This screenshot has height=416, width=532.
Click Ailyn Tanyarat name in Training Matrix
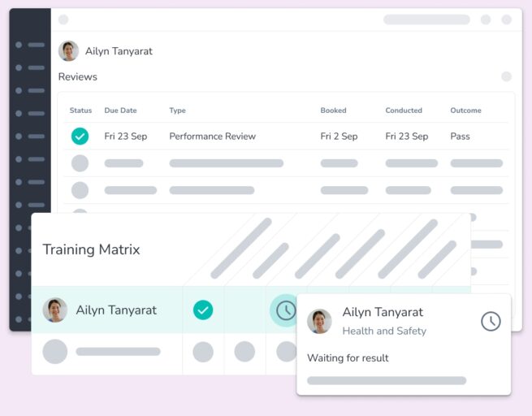[116, 310]
